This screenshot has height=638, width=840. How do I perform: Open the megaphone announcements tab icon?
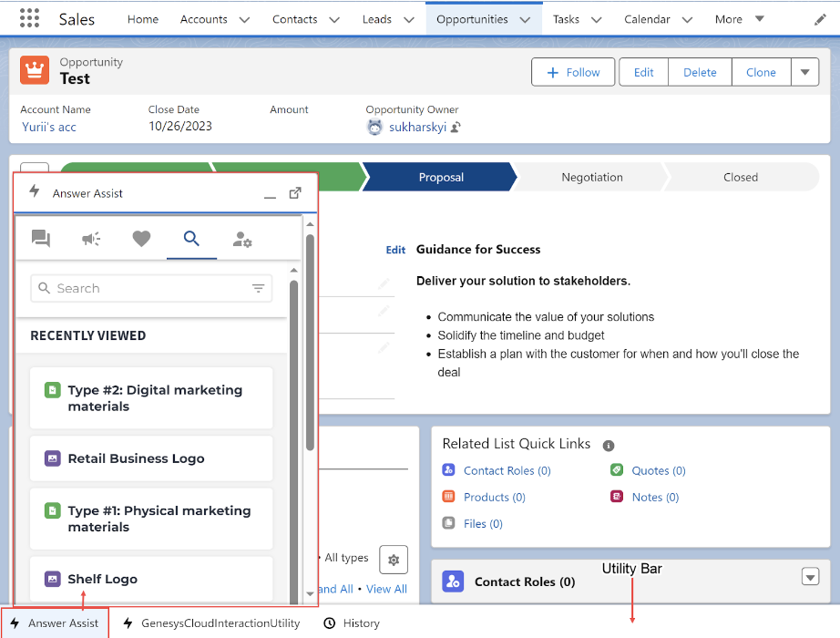pyautogui.click(x=91, y=239)
